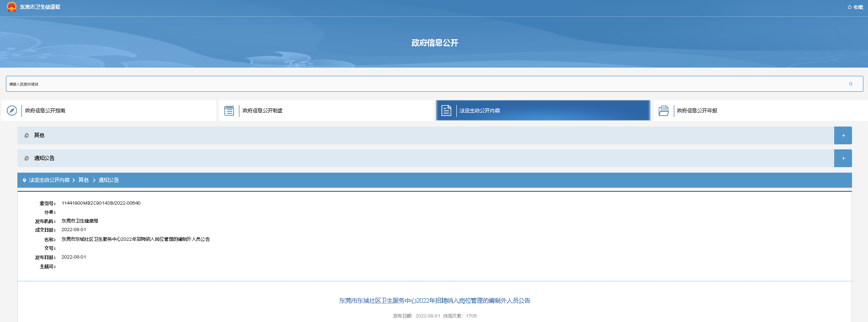
Task: Click the 索引号 label
Action: click(x=48, y=204)
